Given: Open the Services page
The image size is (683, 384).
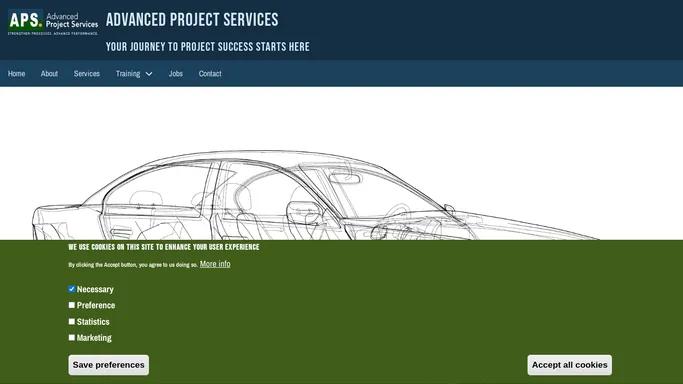Looking at the screenshot, I should pyautogui.click(x=87, y=74).
